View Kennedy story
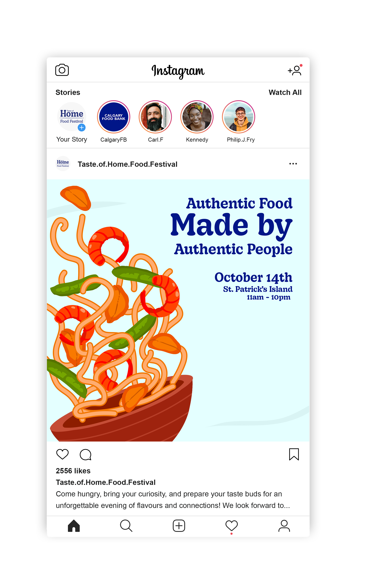This screenshot has width=369, height=588. [x=197, y=117]
